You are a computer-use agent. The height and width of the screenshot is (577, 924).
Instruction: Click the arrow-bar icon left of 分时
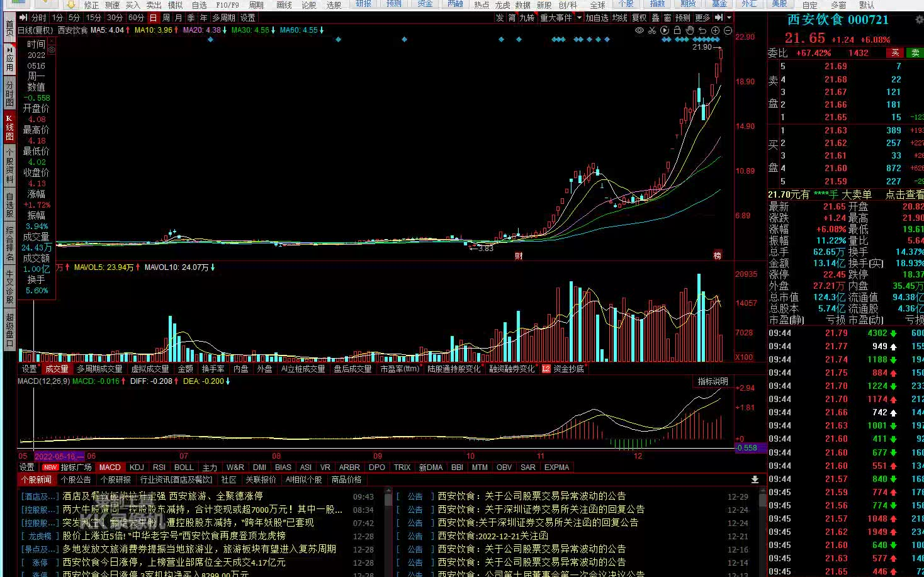pyautogui.click(x=23, y=18)
